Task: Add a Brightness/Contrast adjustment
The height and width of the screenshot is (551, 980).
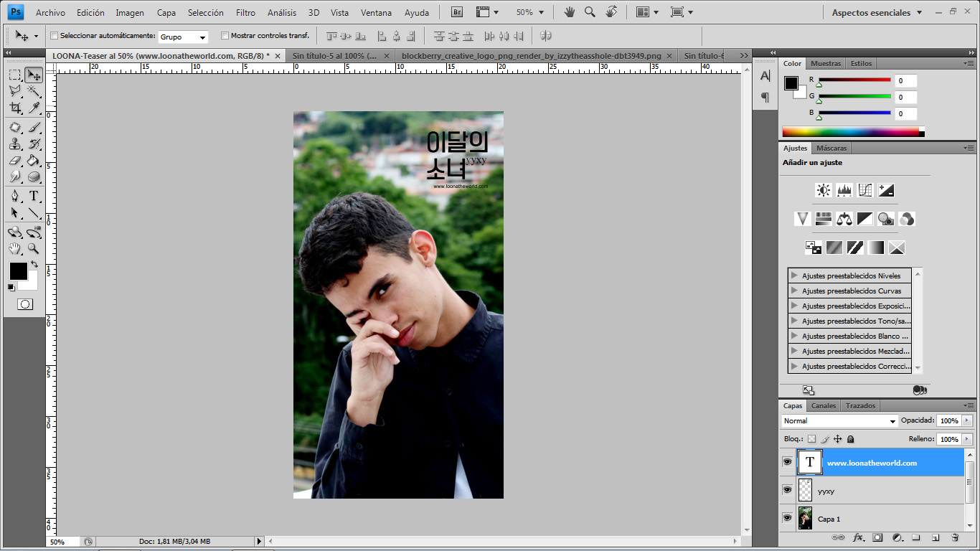Action: tap(824, 190)
